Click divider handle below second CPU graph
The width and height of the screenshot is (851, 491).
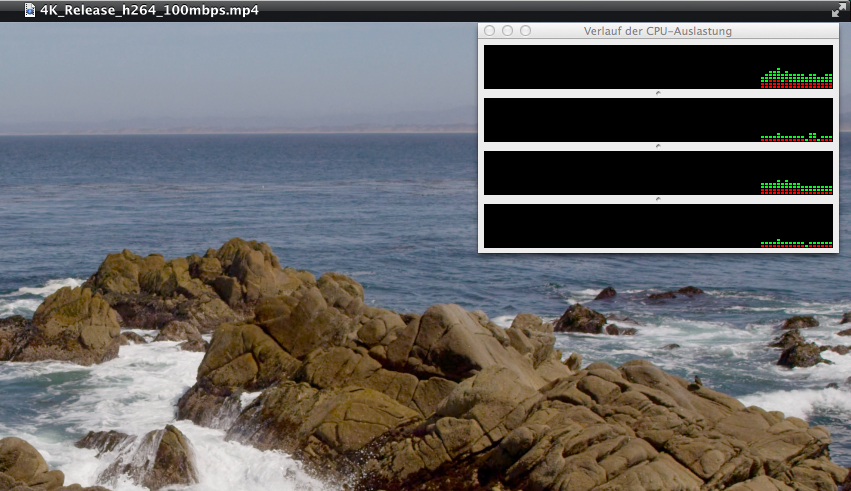(658, 146)
